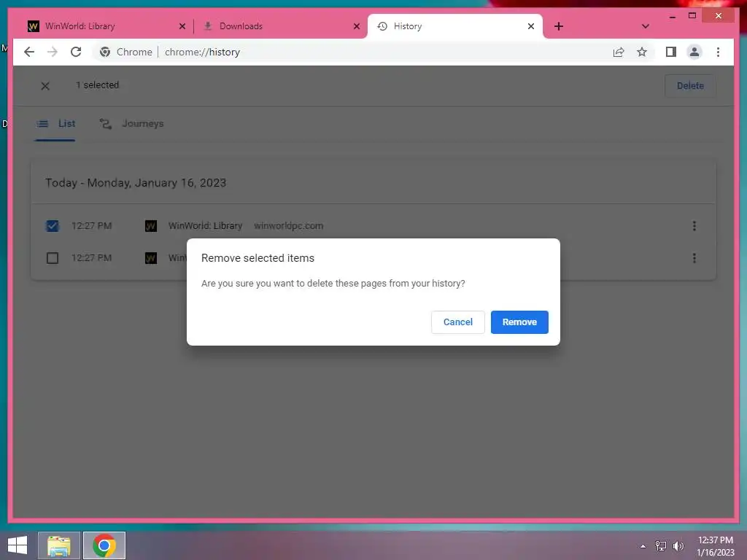This screenshot has height=560, width=747.
Task: Open the WinWorld: Library history link
Action: coord(205,226)
